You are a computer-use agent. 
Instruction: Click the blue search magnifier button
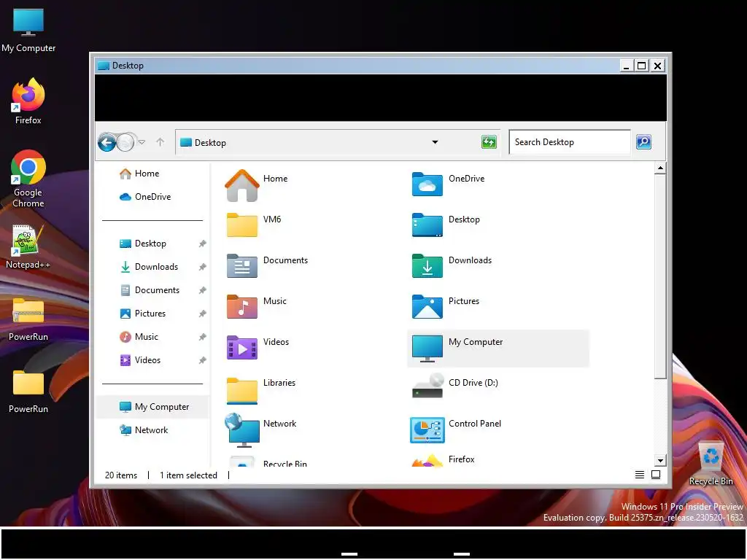click(x=643, y=142)
